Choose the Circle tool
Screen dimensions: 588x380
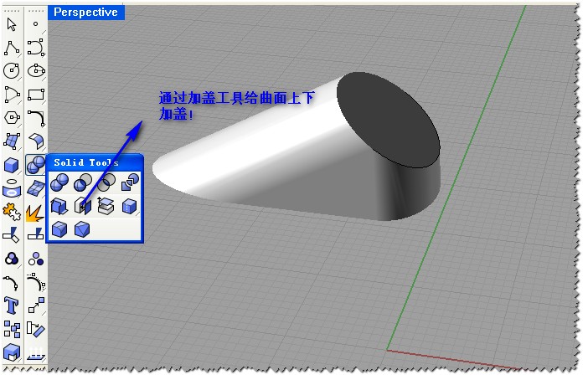(12, 70)
